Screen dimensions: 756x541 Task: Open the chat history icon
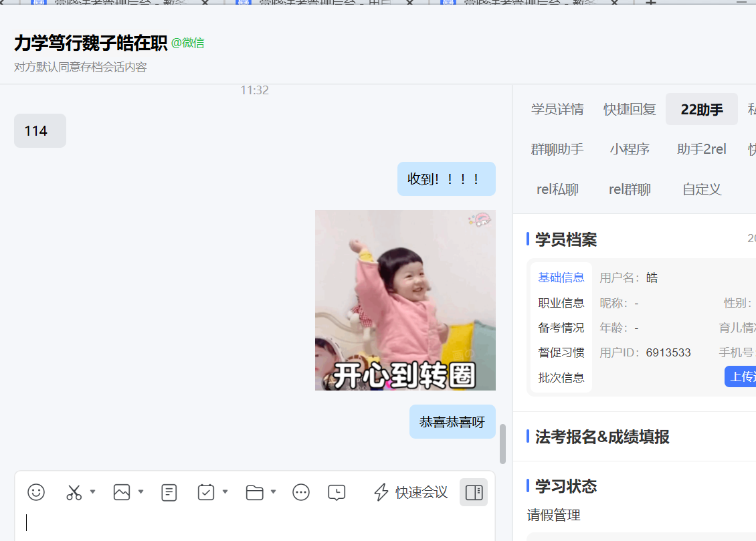(337, 492)
